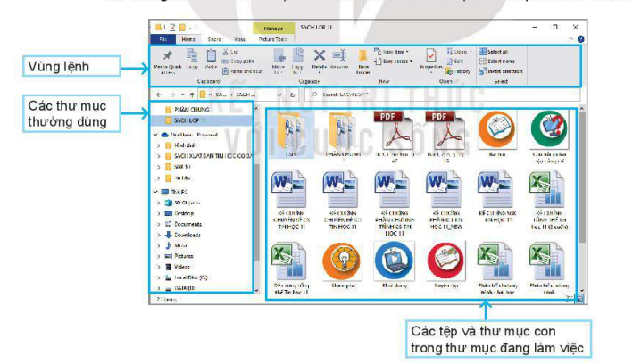This screenshot has width=641, height=364.
Task: Click the Paste shortcut command
Action: 243,71
